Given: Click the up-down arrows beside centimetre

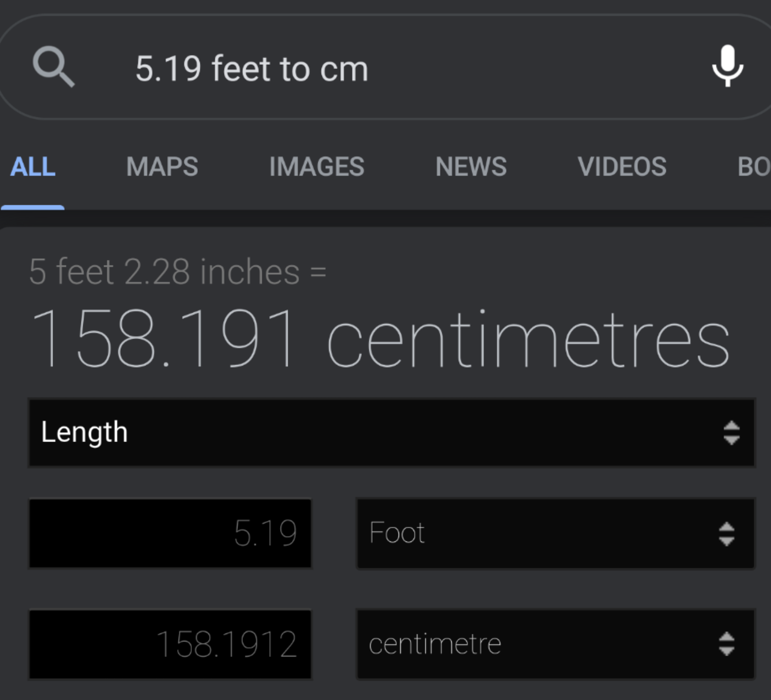Looking at the screenshot, I should tap(726, 644).
